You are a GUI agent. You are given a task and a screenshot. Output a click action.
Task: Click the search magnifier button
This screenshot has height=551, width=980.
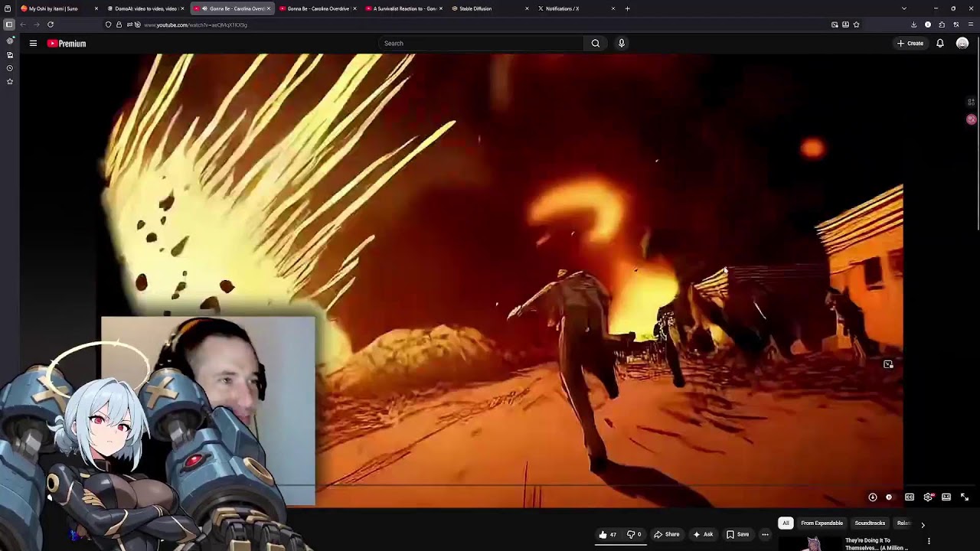point(595,43)
